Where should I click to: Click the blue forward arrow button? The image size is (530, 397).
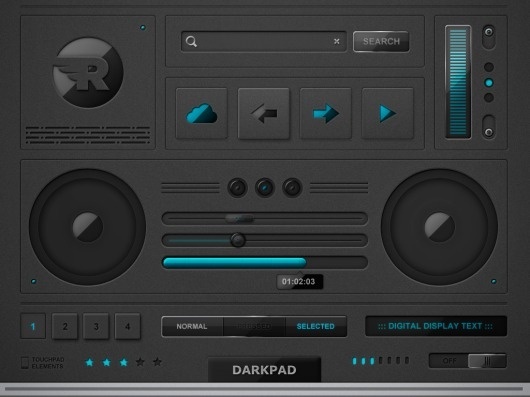click(x=326, y=113)
